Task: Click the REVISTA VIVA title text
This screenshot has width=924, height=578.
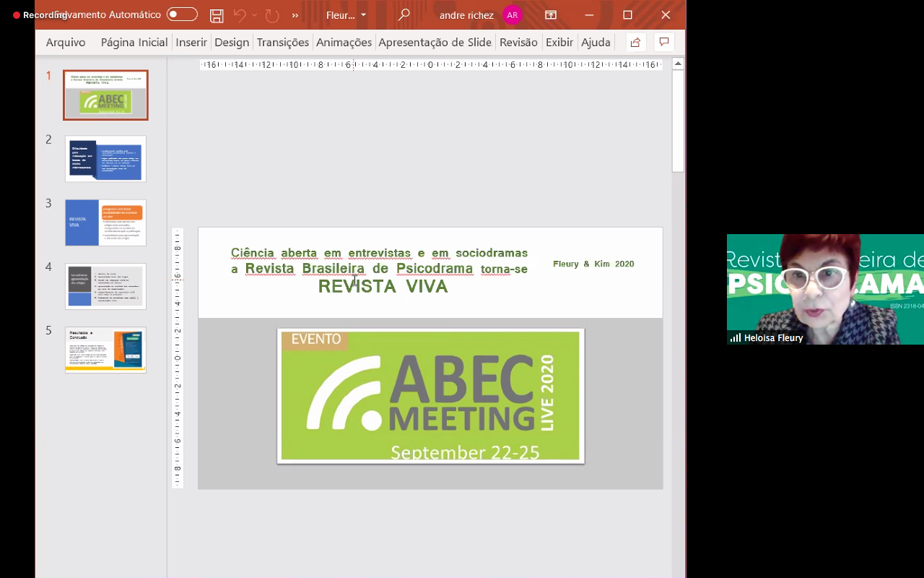Action: [x=383, y=287]
